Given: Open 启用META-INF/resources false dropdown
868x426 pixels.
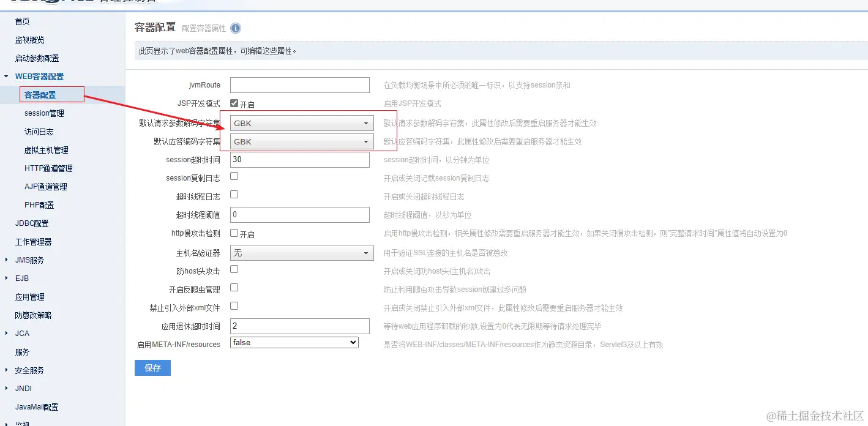Looking at the screenshot, I should 294,343.
